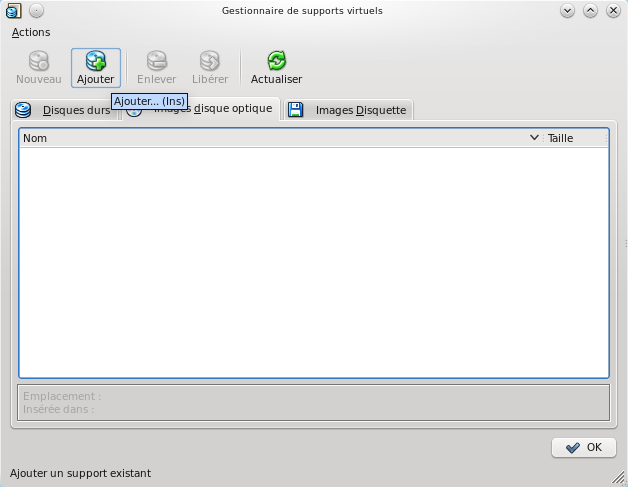The width and height of the screenshot is (628, 487).
Task: Minimize the Gestionnaire de supports virtuels window
Action: coord(568,11)
